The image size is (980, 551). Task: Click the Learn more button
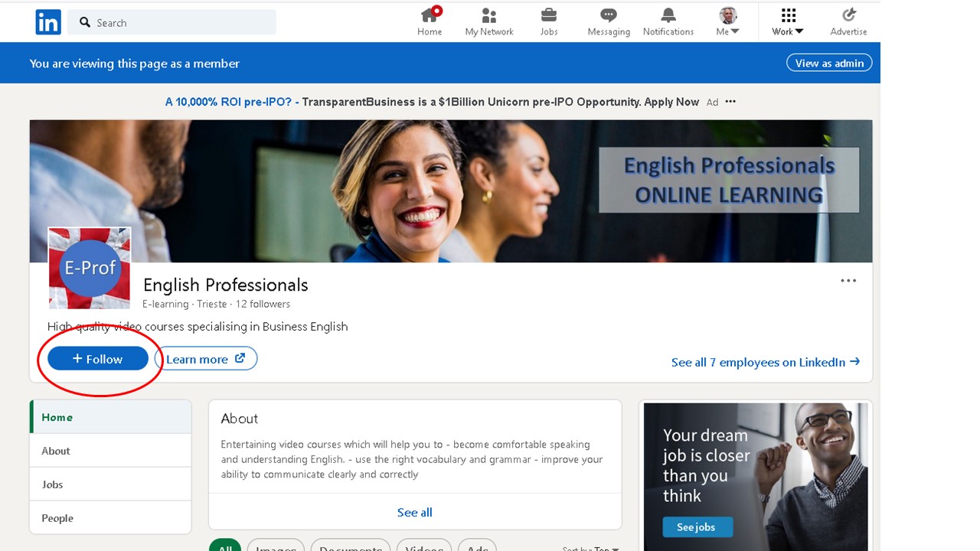click(206, 358)
